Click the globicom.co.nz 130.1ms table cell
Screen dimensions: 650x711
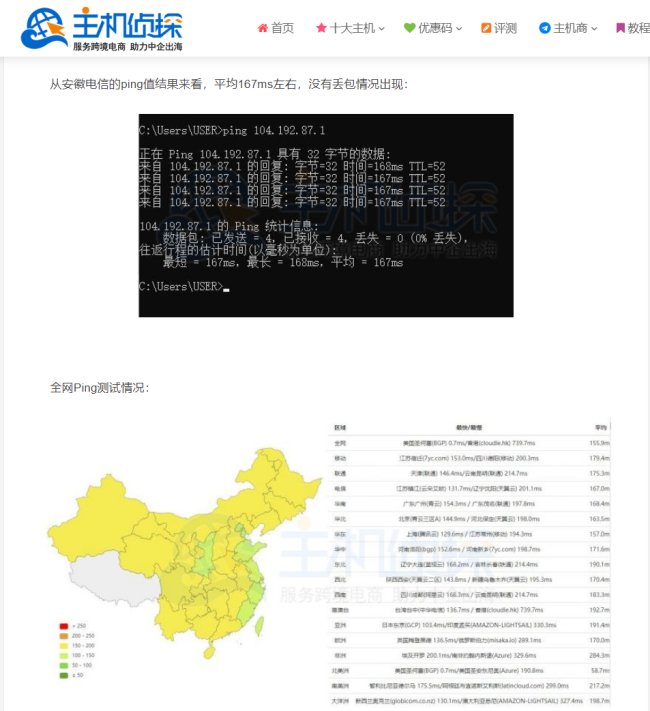469,701
